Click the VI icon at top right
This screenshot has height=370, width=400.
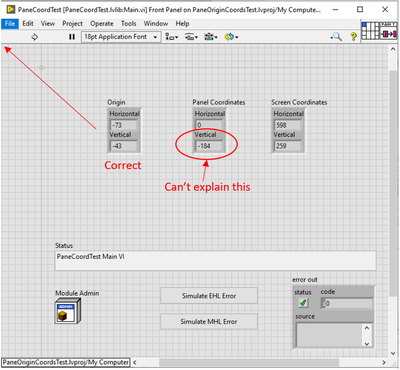389,30
